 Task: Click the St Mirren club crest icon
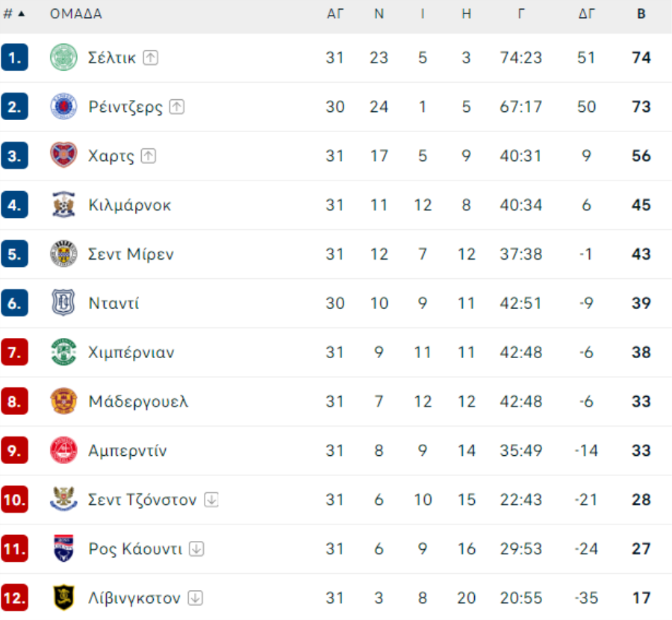pos(63,254)
